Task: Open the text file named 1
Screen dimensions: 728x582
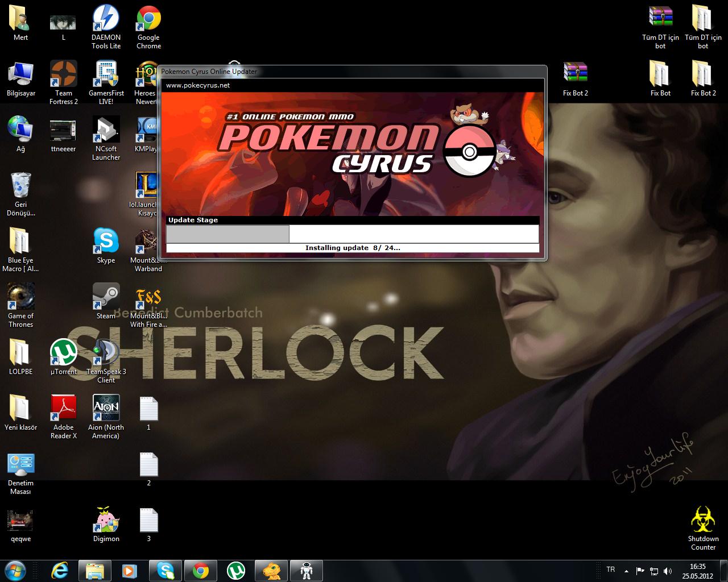Action: (x=148, y=413)
